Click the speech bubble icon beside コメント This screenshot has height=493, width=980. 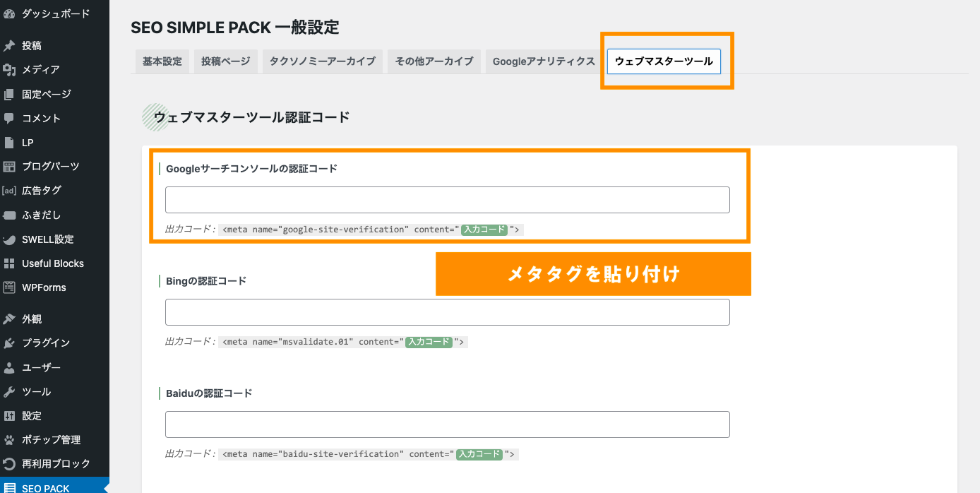point(9,118)
